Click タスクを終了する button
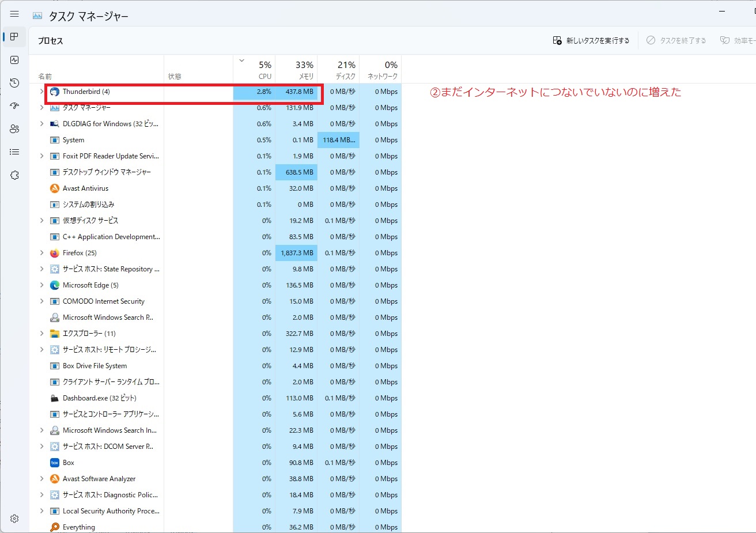This screenshot has width=756, height=533. click(676, 40)
